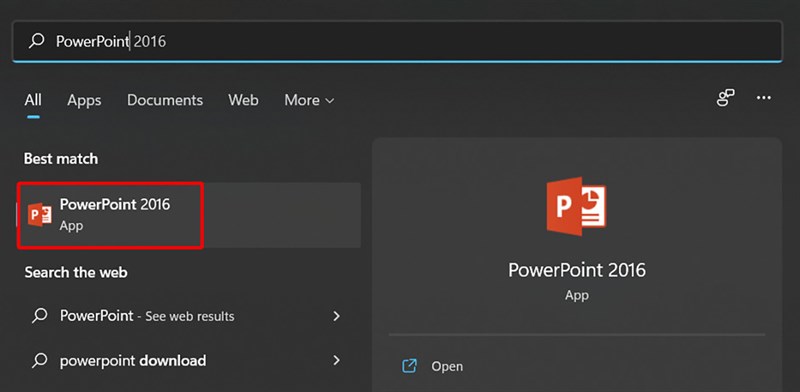Viewport: 800px width, 392px height.
Task: Switch to the Apps tab
Action: (x=84, y=101)
